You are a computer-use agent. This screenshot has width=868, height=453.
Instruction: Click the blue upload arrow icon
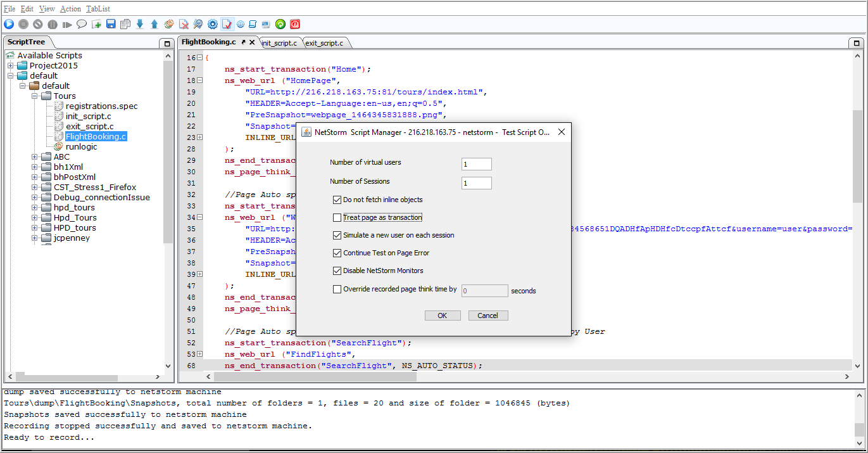point(154,24)
